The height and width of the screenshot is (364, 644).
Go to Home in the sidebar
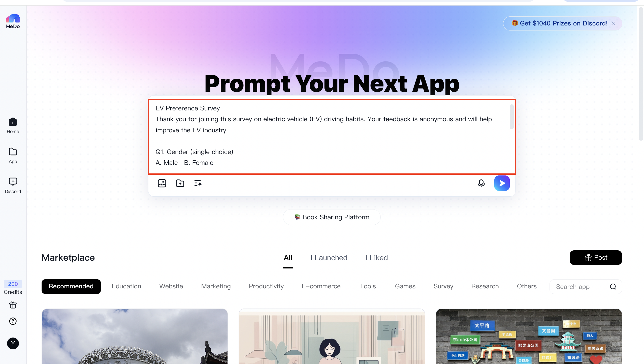13,126
